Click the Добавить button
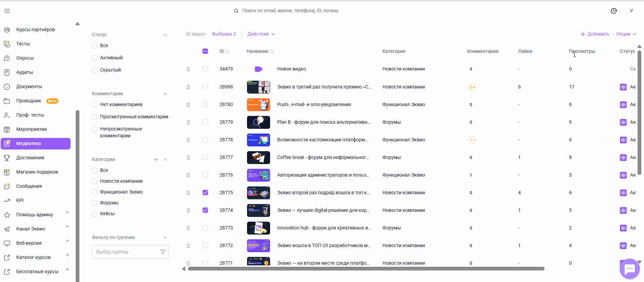Image resolution: width=644 pixels, height=282 pixels. point(595,34)
